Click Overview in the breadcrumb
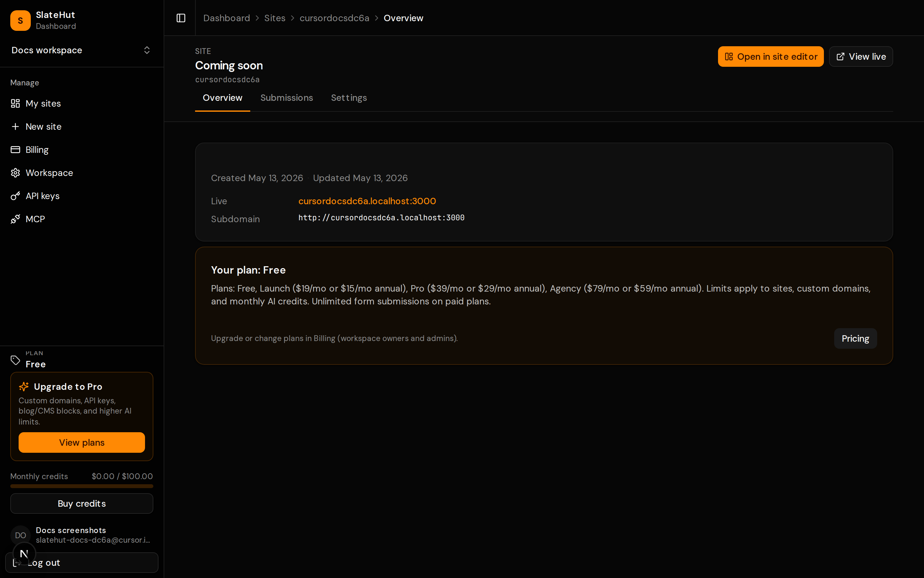The image size is (924, 578). pos(403,18)
